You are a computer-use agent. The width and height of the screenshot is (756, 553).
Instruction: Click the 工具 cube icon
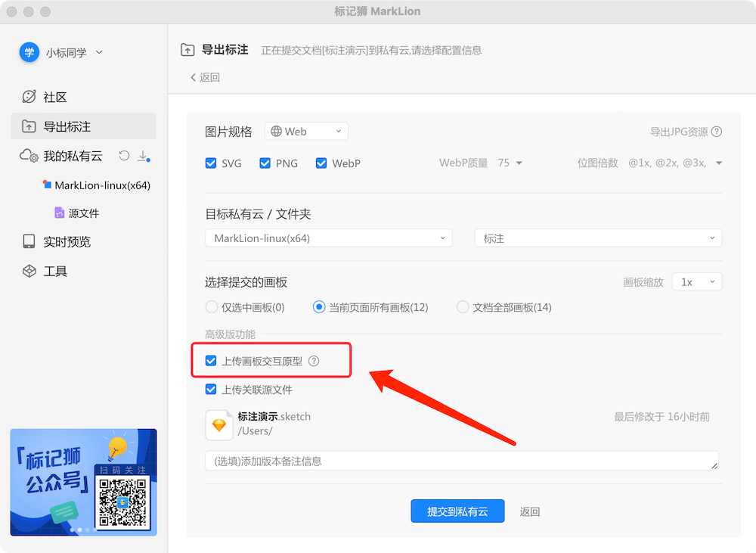pyautogui.click(x=29, y=271)
